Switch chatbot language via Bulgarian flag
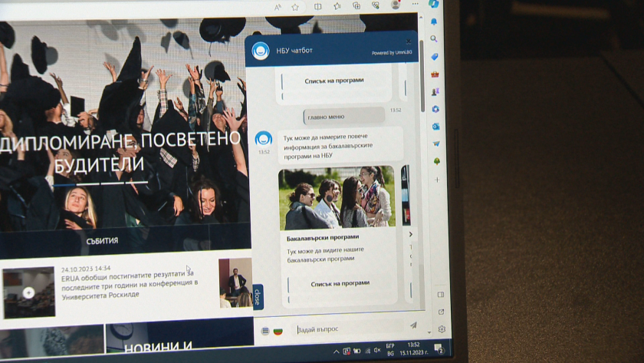 (x=278, y=331)
